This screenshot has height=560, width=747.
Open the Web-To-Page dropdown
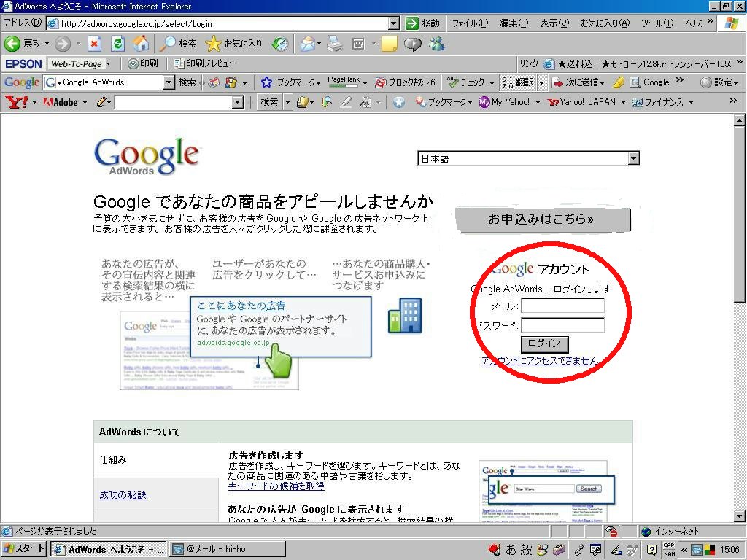click(x=109, y=63)
